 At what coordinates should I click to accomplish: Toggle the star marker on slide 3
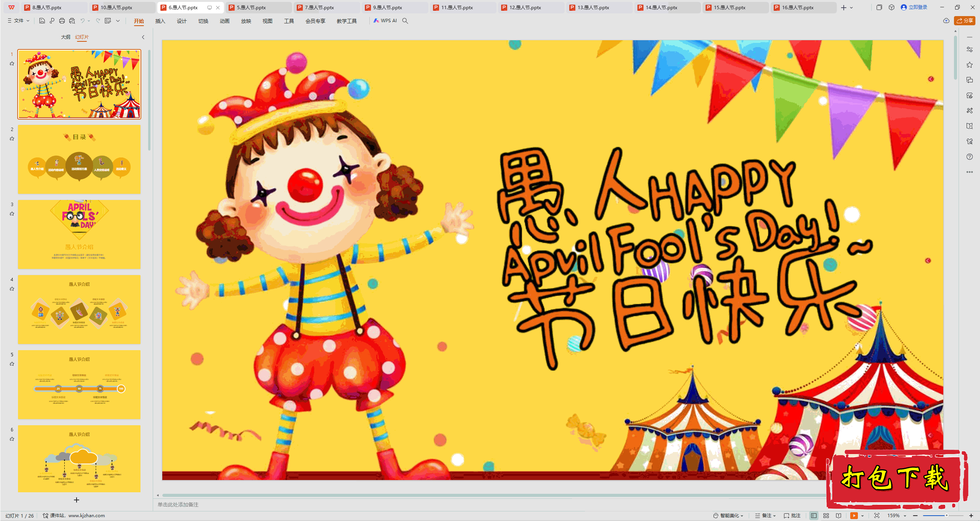tap(12, 214)
